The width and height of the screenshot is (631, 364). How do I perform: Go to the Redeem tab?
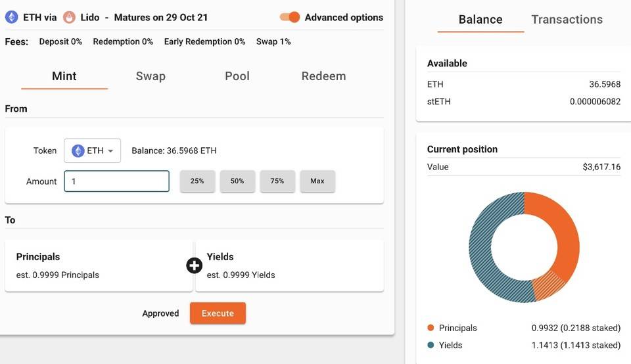coord(323,76)
